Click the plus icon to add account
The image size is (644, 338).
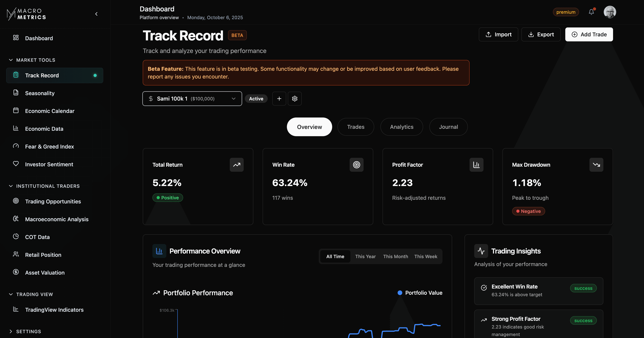279,98
